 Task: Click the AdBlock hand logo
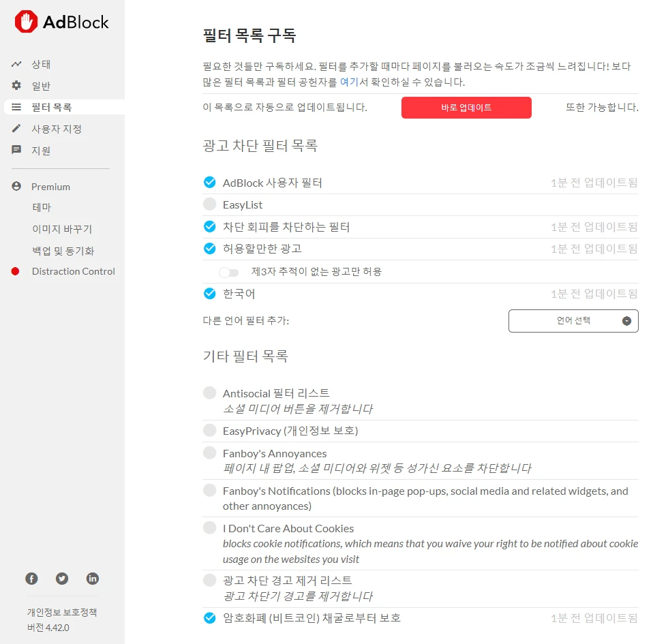(x=25, y=21)
